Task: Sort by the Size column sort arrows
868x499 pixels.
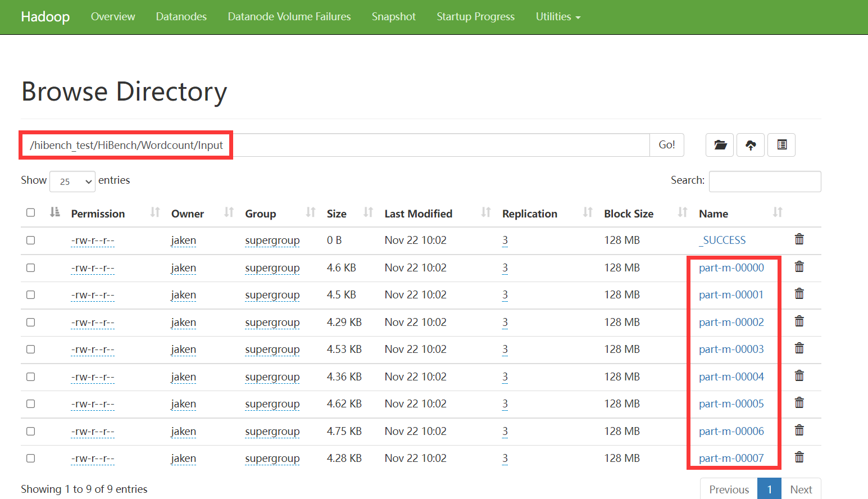Action: pyautogui.click(x=368, y=212)
